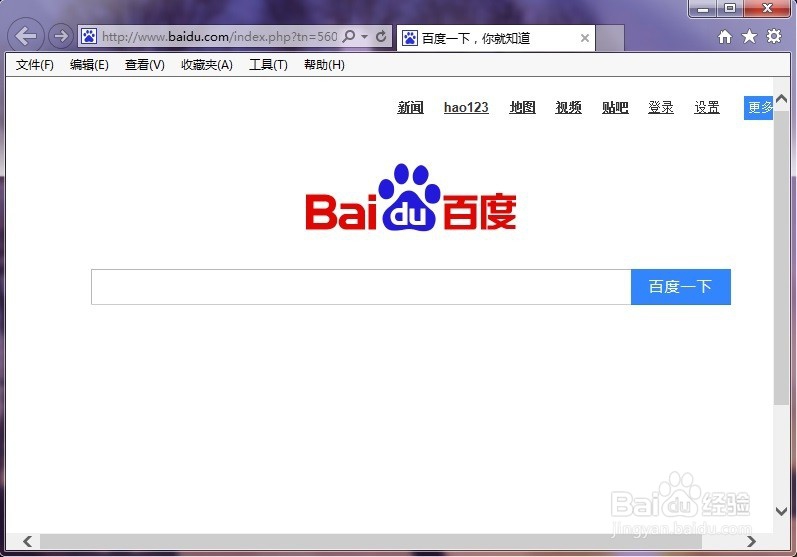Click the vertical scrollbar thumb
The image size is (797, 557).
[x=781, y=257]
